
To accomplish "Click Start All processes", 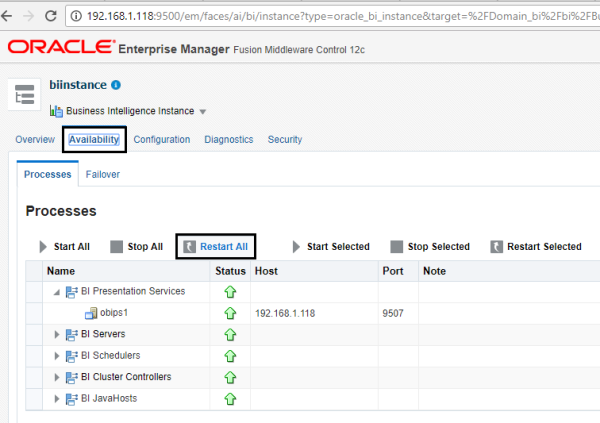I will [x=64, y=247].
